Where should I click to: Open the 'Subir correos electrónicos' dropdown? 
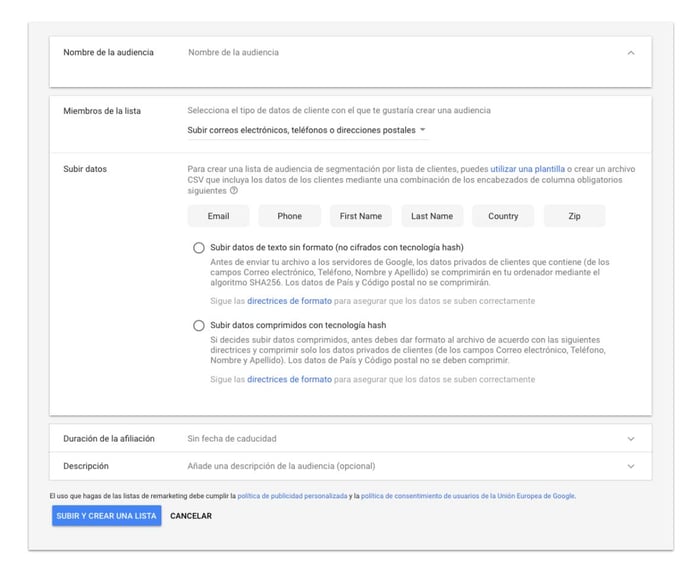(308, 130)
